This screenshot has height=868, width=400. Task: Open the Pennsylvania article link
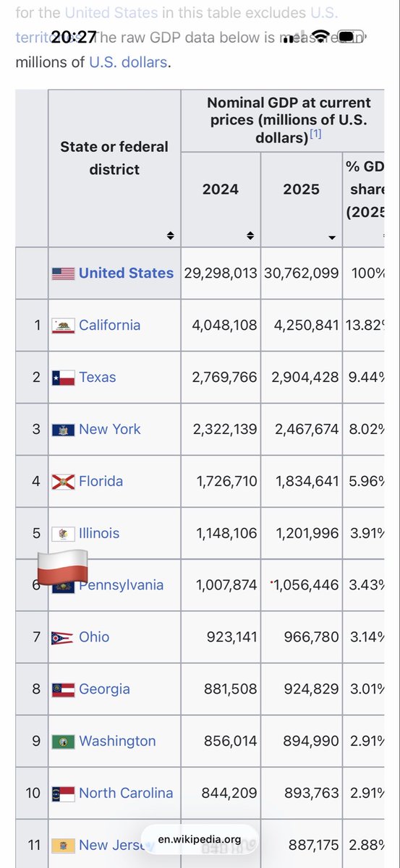[x=121, y=585]
